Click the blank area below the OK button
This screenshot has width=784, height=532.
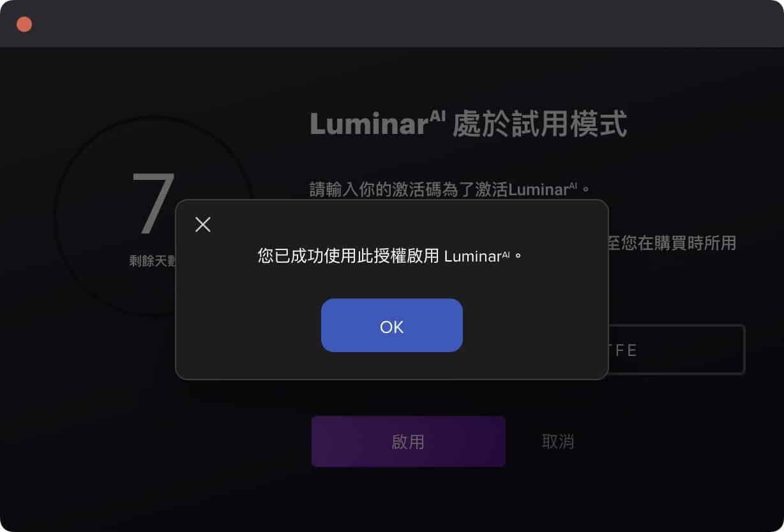click(x=391, y=366)
